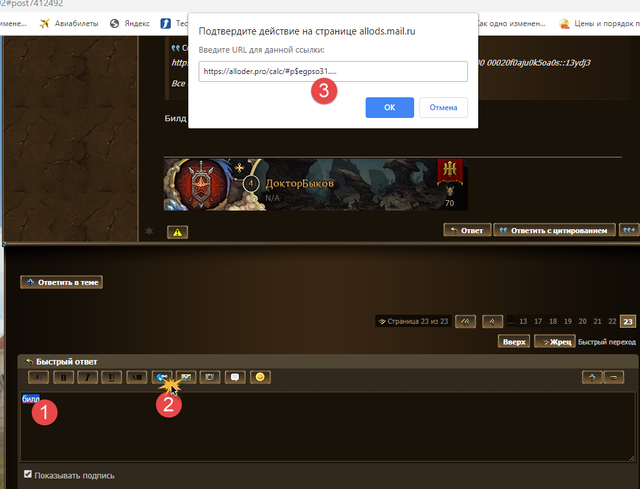Click 'Отмена' to cancel the URL dialog
Viewport: 640px width, 489px height.
[x=443, y=107]
